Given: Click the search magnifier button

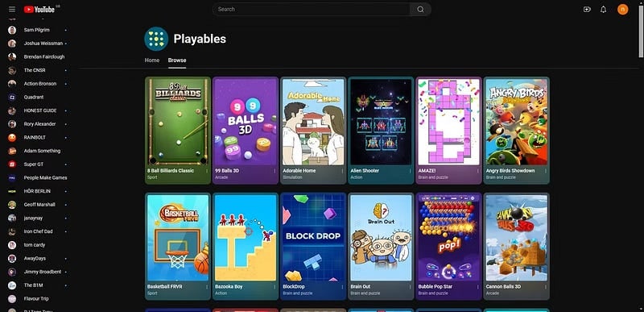Looking at the screenshot, I should tap(420, 10).
